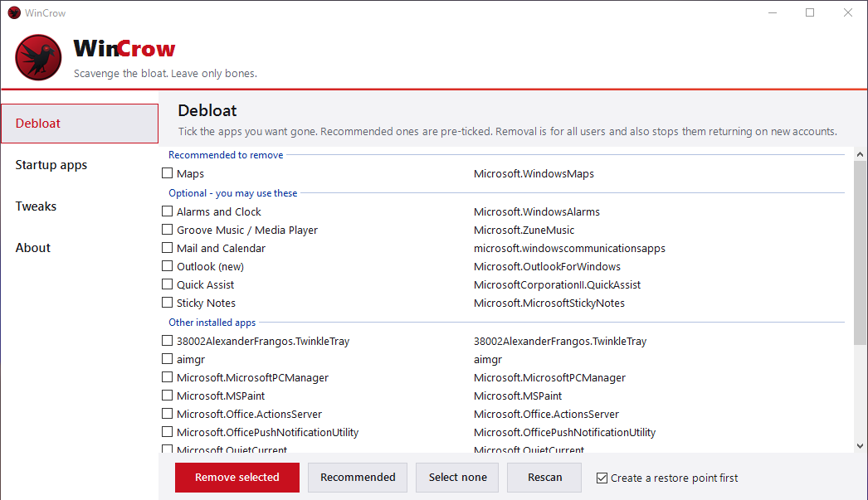Minimize the WinCrow window

click(x=773, y=12)
